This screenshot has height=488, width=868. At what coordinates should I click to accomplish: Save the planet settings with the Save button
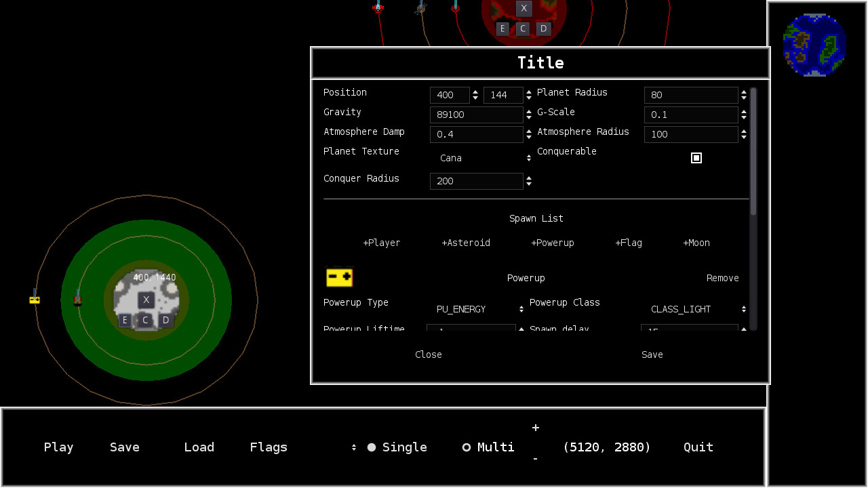pyautogui.click(x=651, y=354)
